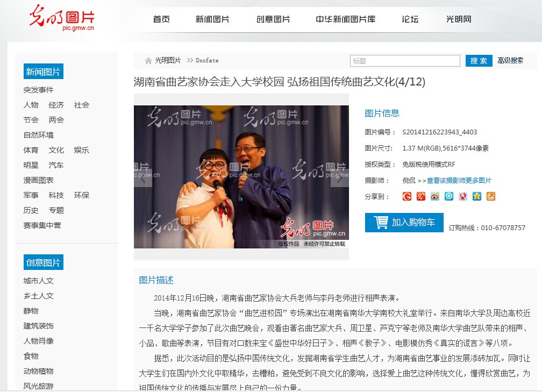
Task: Click the 搜索 search button
Action: pyautogui.click(x=479, y=61)
